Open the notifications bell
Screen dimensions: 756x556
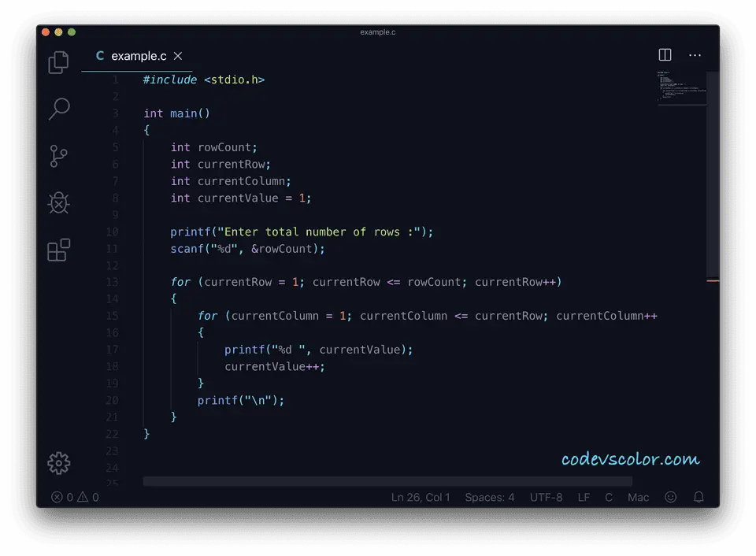click(699, 498)
